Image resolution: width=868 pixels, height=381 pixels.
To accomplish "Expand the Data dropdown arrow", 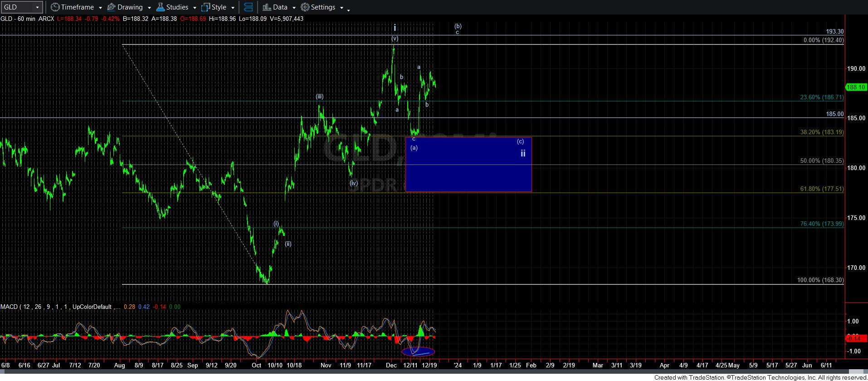I will coord(294,8).
